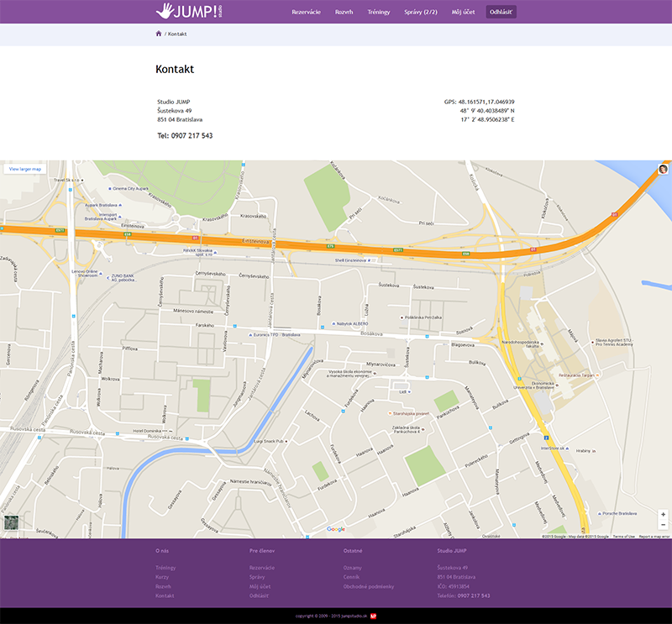Image resolution: width=672 pixels, height=624 pixels.
Task: Open Kontakt link in footer
Action: tap(165, 595)
